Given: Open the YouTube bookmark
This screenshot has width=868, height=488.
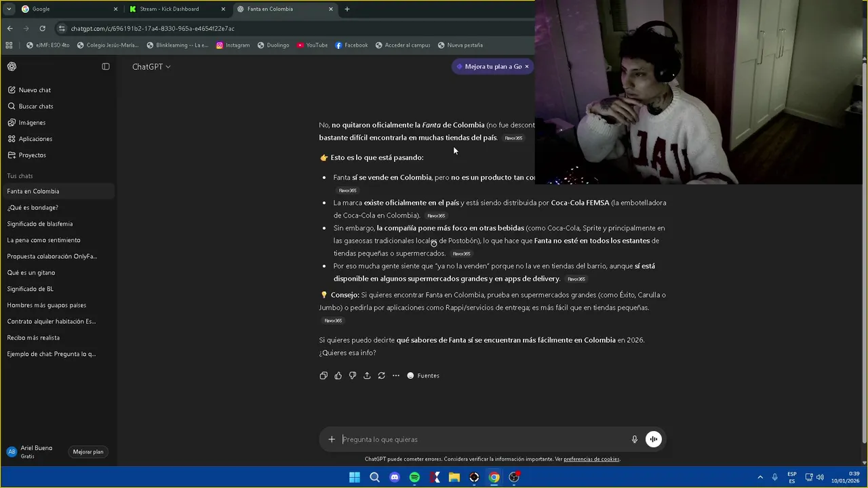Looking at the screenshot, I should pyautogui.click(x=312, y=45).
